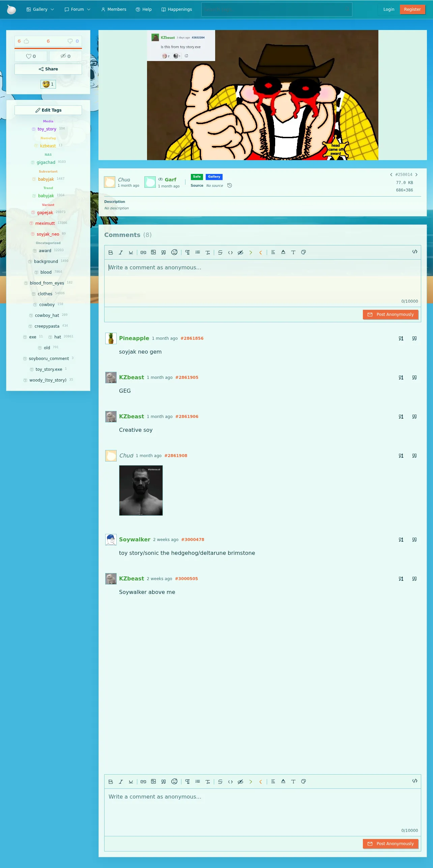The height and width of the screenshot is (868, 433).
Task: Open the Help page
Action: [x=144, y=9]
